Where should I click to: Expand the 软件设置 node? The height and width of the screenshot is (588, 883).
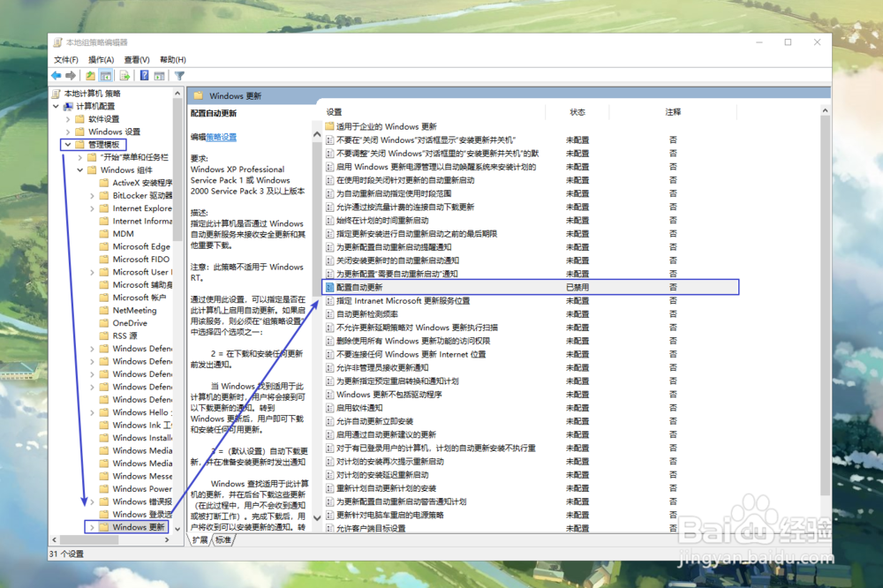(68, 119)
